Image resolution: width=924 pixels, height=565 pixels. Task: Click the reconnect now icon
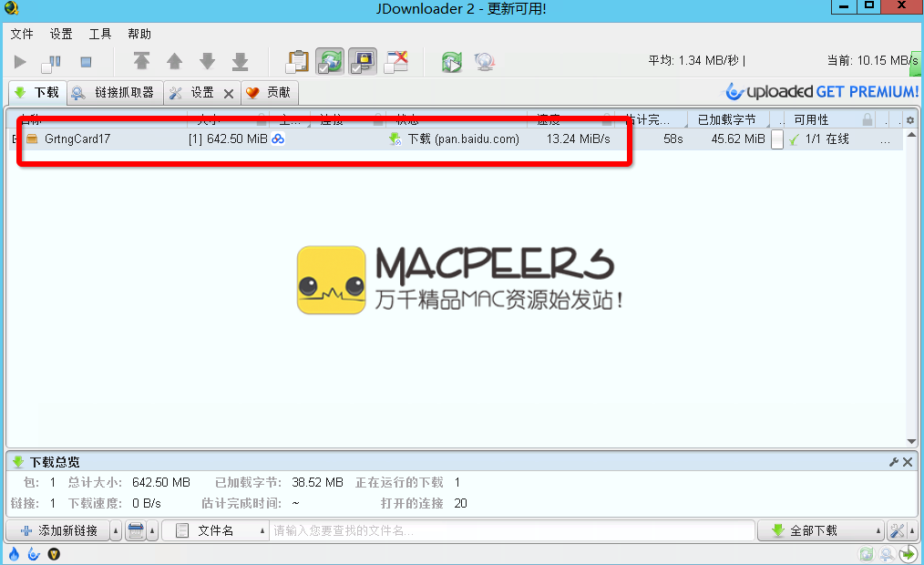pos(451,61)
